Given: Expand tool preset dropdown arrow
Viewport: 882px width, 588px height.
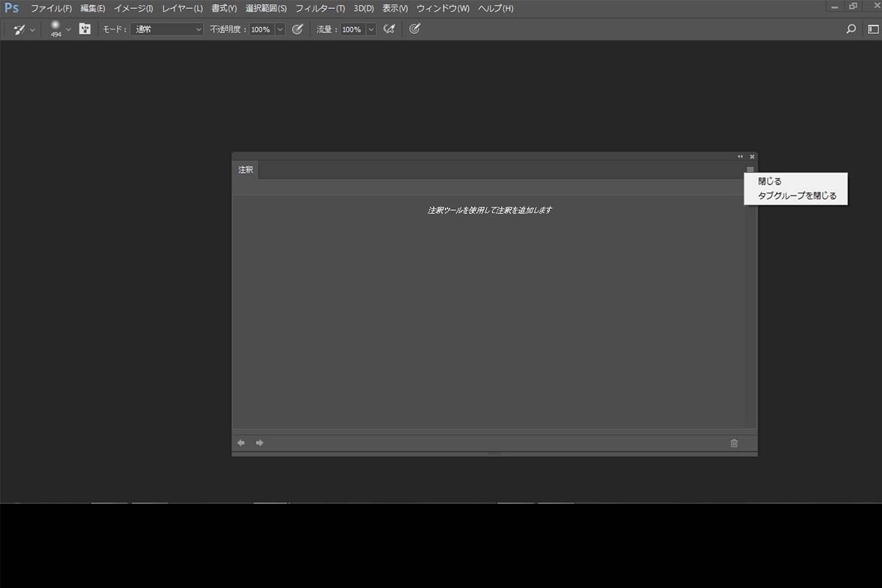Looking at the screenshot, I should pos(32,30).
